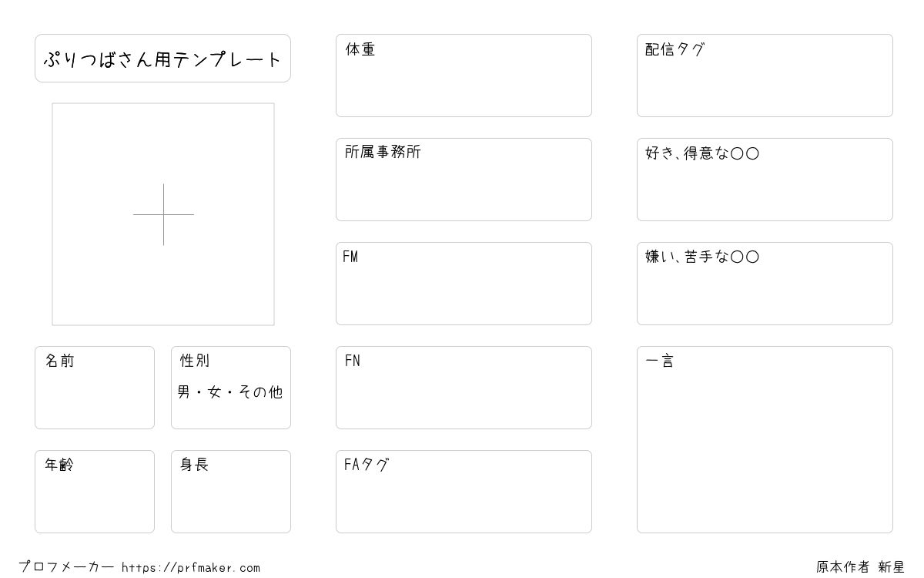This screenshot has width=924, height=578.
Task: Click the 嫌い、苦手な〇〇 field
Action: pyautogui.click(x=765, y=284)
